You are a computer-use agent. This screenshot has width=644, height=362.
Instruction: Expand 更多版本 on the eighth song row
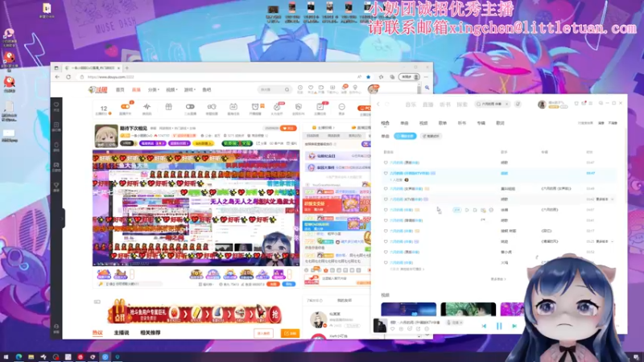pyautogui.click(x=605, y=241)
